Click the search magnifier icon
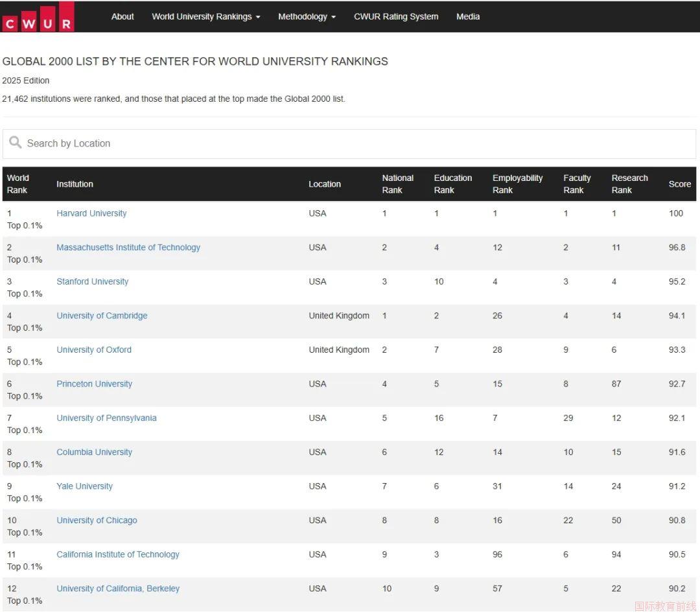The height and width of the screenshot is (614, 700). (15, 143)
